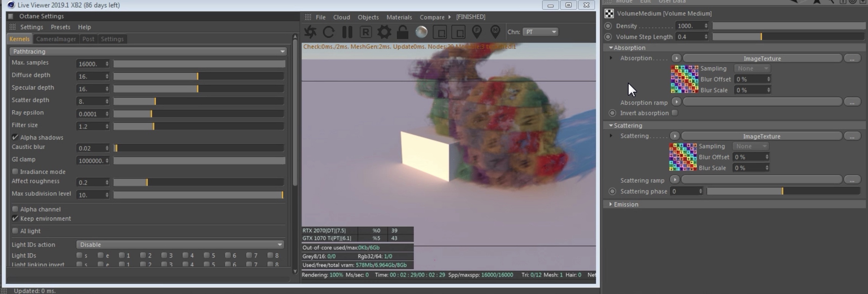Viewport: 868px width, 294px height.
Task: Enable the Alpha channel checkbox
Action: (15, 209)
